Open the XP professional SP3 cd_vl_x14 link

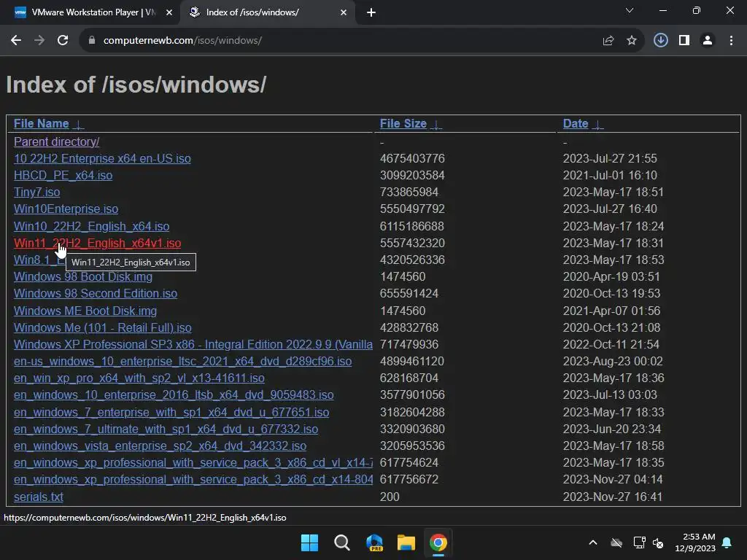(193, 463)
